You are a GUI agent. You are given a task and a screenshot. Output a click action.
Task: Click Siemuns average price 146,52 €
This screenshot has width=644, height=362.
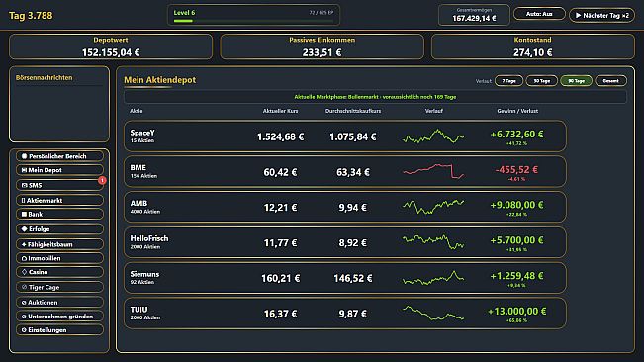(353, 278)
